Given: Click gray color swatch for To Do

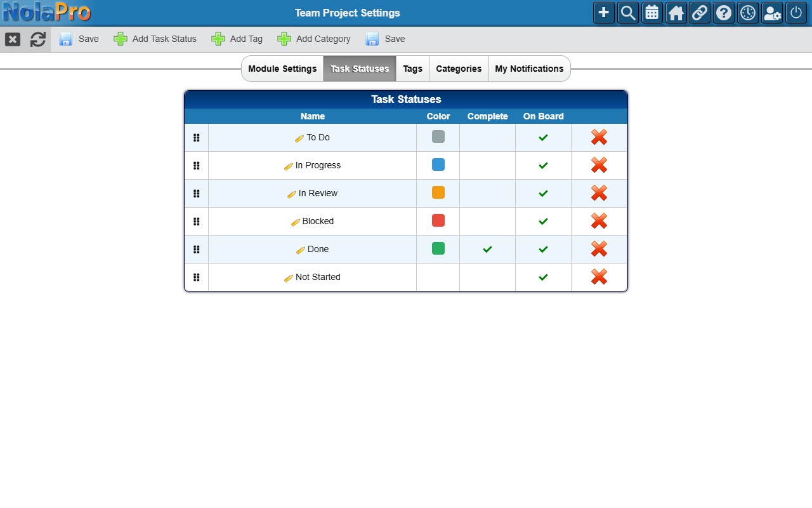Looking at the screenshot, I should (x=438, y=137).
